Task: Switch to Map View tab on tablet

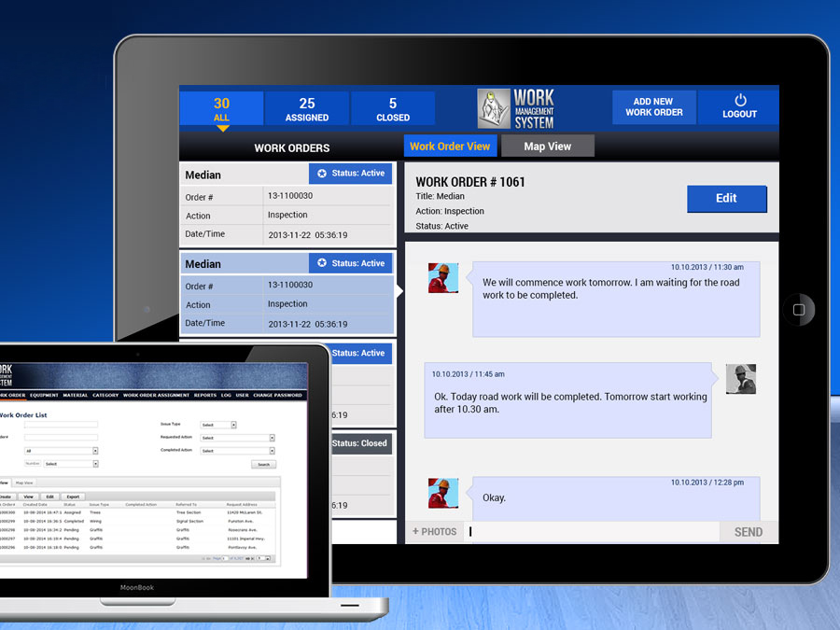Action: [548, 147]
